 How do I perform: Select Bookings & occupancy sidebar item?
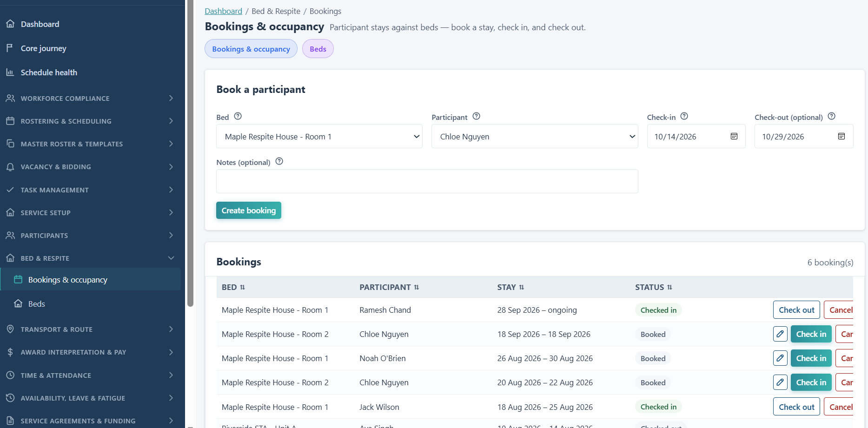90,279
